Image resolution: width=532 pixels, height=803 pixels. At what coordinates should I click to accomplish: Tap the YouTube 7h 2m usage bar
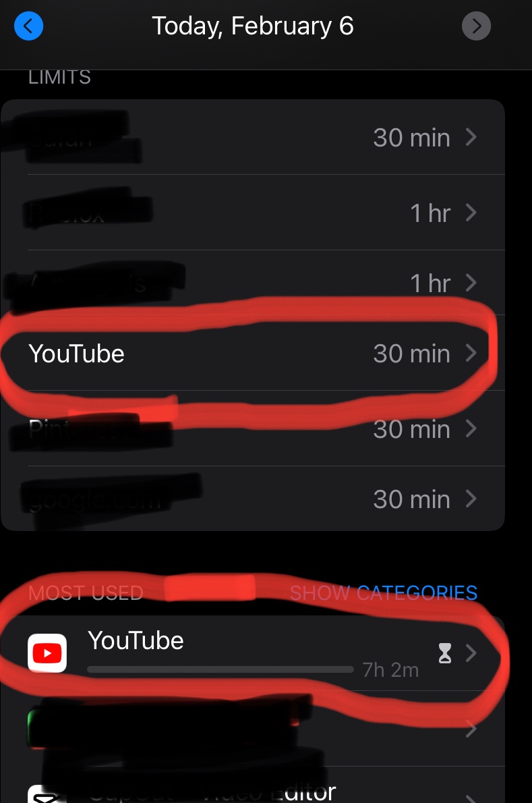(x=220, y=669)
